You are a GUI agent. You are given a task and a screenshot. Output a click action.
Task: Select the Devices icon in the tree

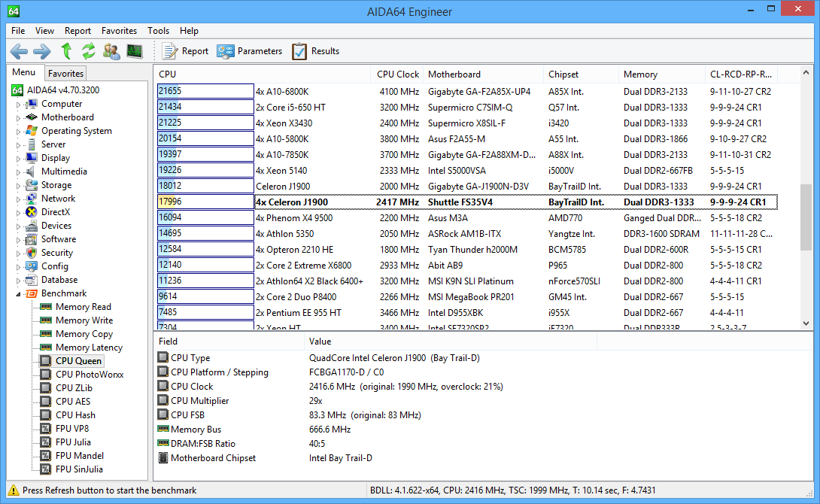(32, 226)
